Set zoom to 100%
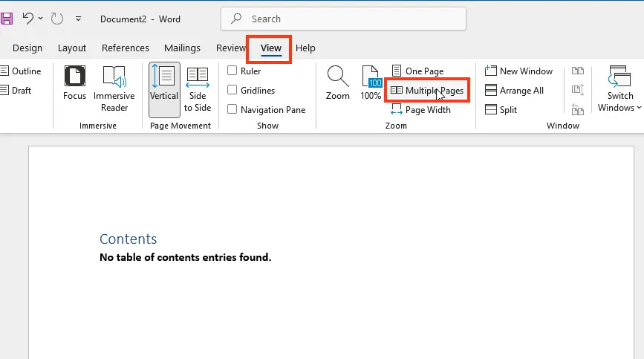This screenshot has height=359, width=644. [x=371, y=83]
